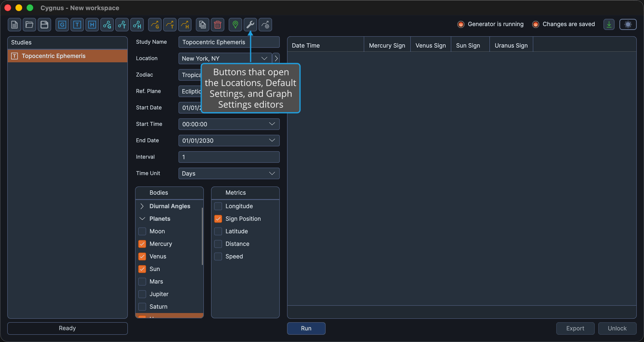This screenshot has width=644, height=342.
Task: Open the Location dropdown New York, NY
Action: pos(225,58)
